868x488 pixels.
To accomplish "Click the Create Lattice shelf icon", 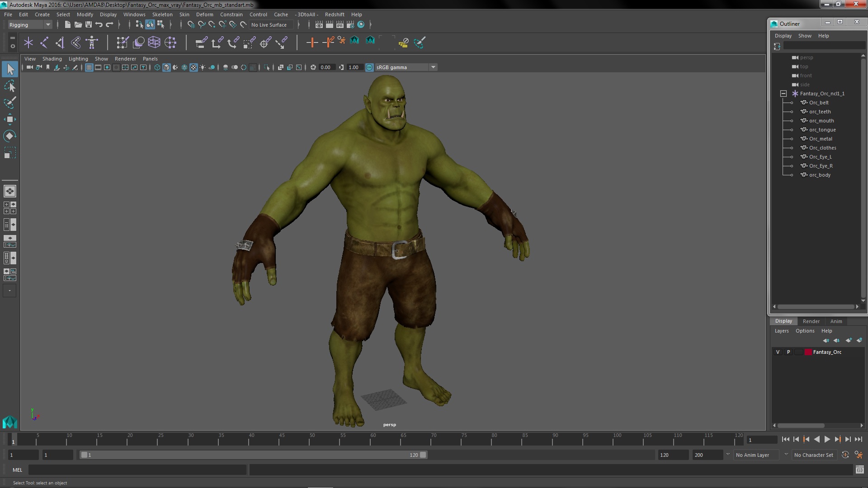I will [154, 42].
